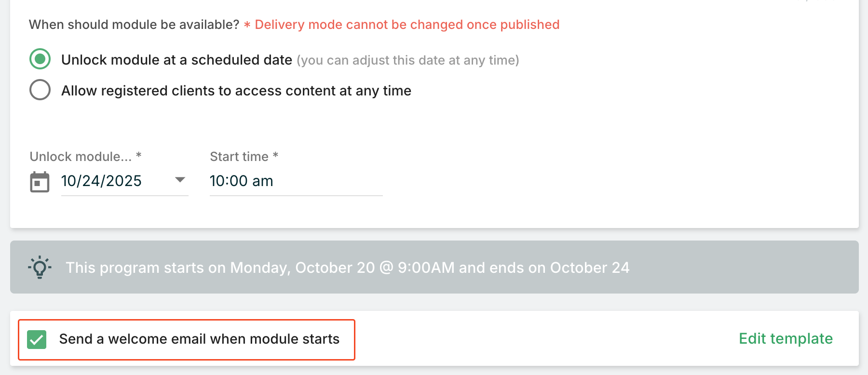Click the "Unlock module at a scheduled date" label

(x=176, y=60)
